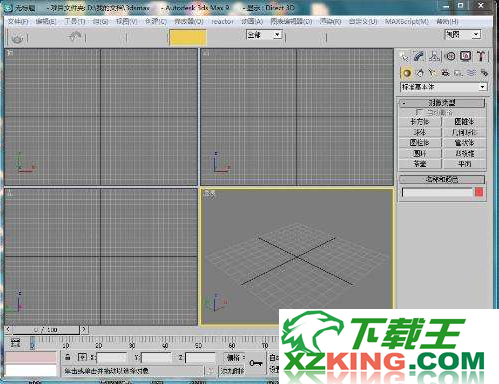Screen dimensions: 499x384
Task: Select the Helpers category icon
Action: coord(458,72)
